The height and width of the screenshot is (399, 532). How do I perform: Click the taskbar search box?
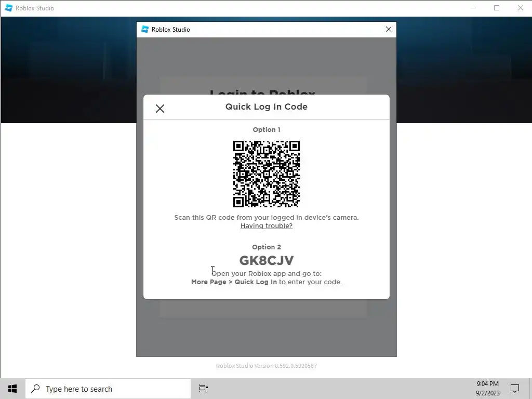point(108,389)
